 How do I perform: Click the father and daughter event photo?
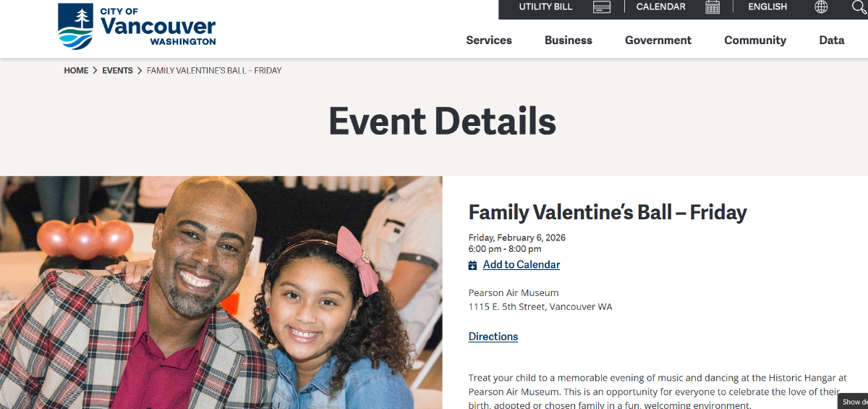pos(221,292)
